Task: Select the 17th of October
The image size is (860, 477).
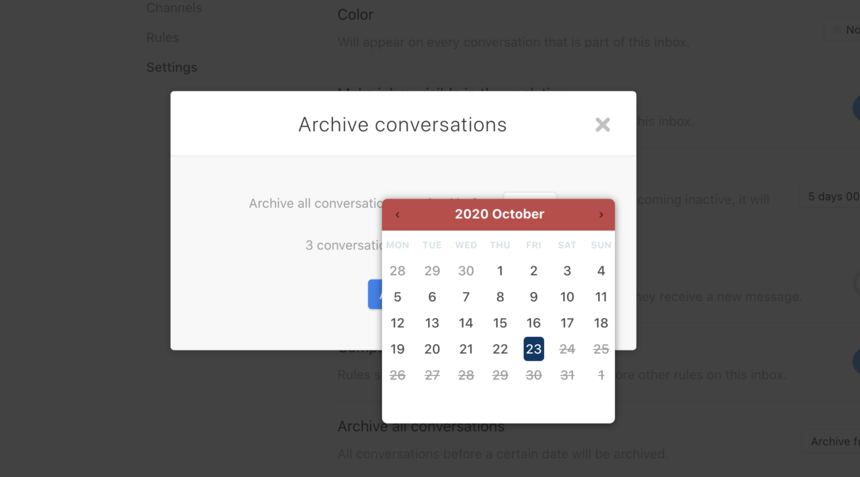Action: 567,323
